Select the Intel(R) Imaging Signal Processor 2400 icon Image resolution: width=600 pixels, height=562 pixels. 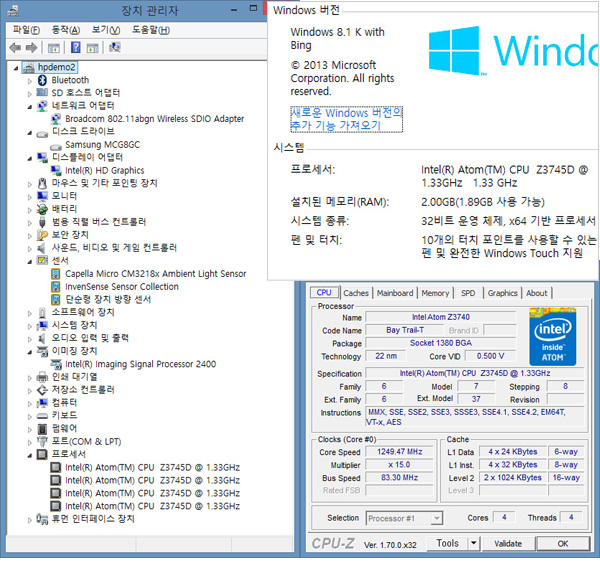pyautogui.click(x=56, y=364)
